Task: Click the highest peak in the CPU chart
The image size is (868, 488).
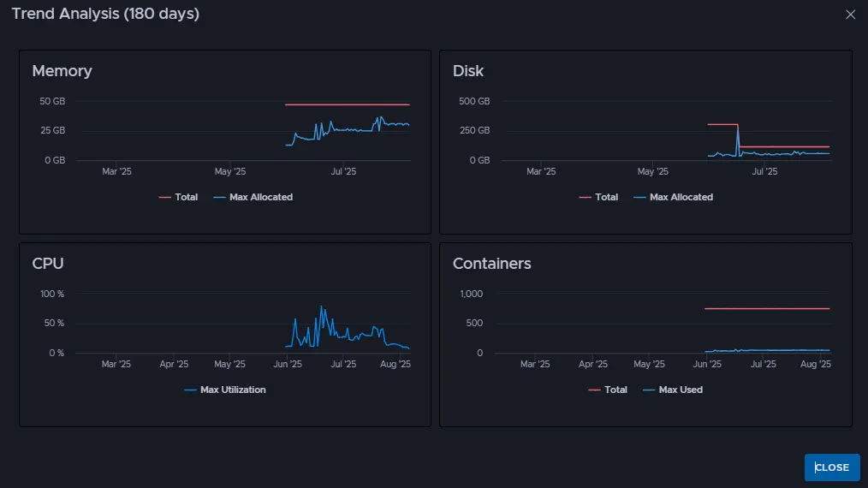Action: 321,307
